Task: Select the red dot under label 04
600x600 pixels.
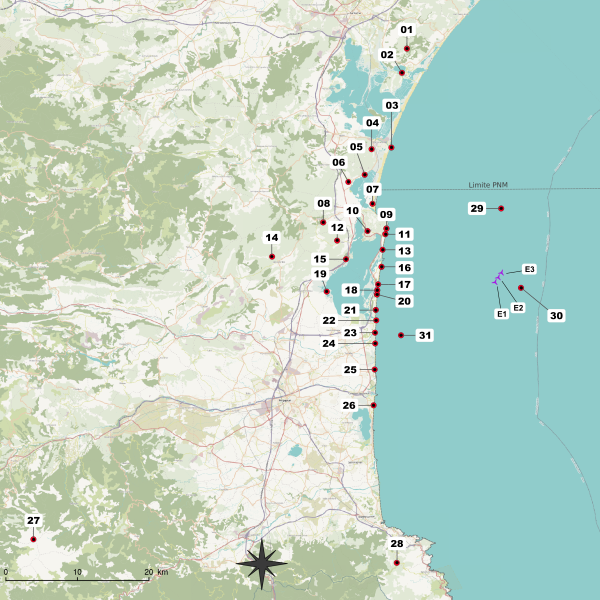Action: [372, 149]
